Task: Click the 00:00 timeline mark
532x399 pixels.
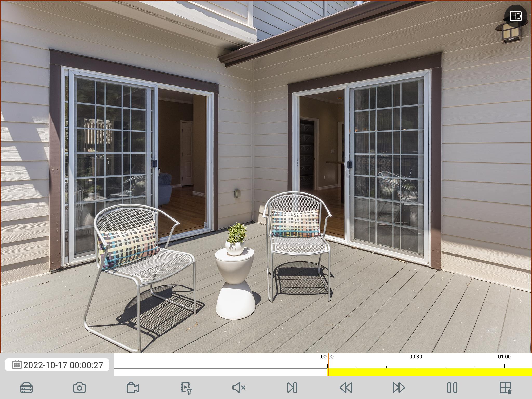Action: [327, 357]
